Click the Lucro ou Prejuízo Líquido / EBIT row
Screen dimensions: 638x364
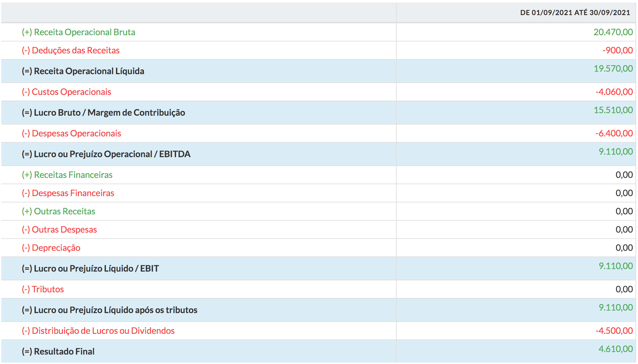tap(90, 268)
